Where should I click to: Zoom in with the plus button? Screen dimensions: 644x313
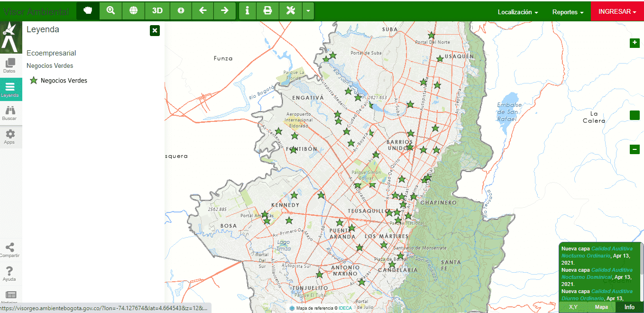(635, 43)
